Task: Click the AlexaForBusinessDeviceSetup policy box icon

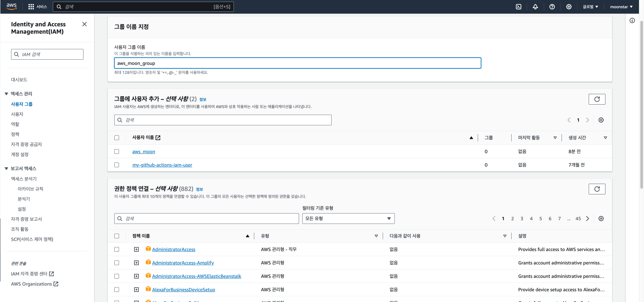Action: tap(148, 289)
